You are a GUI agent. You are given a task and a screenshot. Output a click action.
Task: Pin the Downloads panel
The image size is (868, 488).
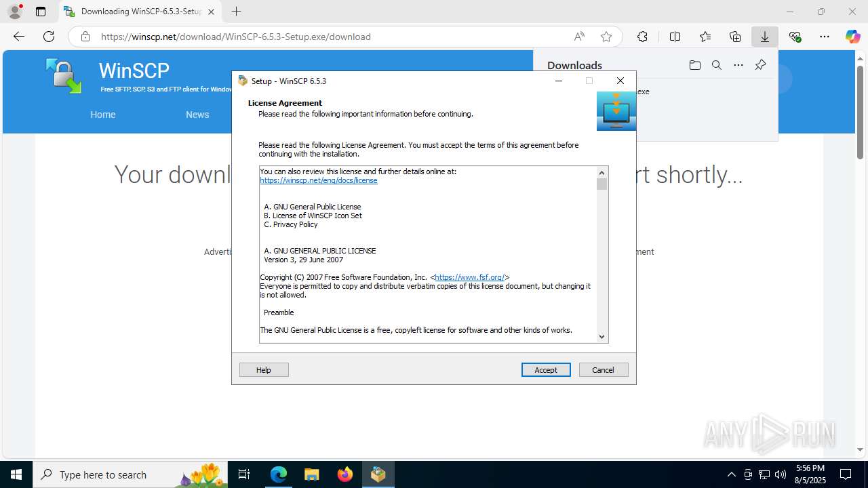760,65
